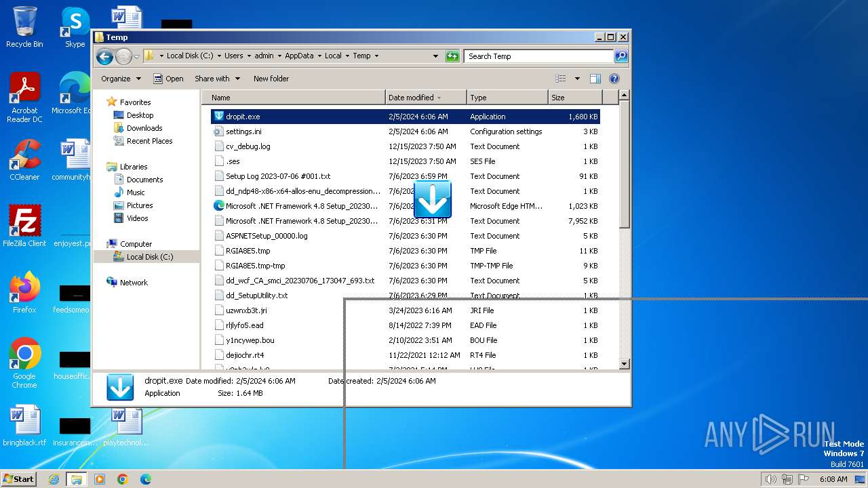Select Libraries in navigation pane
This screenshot has width=868, height=488.
point(134,167)
